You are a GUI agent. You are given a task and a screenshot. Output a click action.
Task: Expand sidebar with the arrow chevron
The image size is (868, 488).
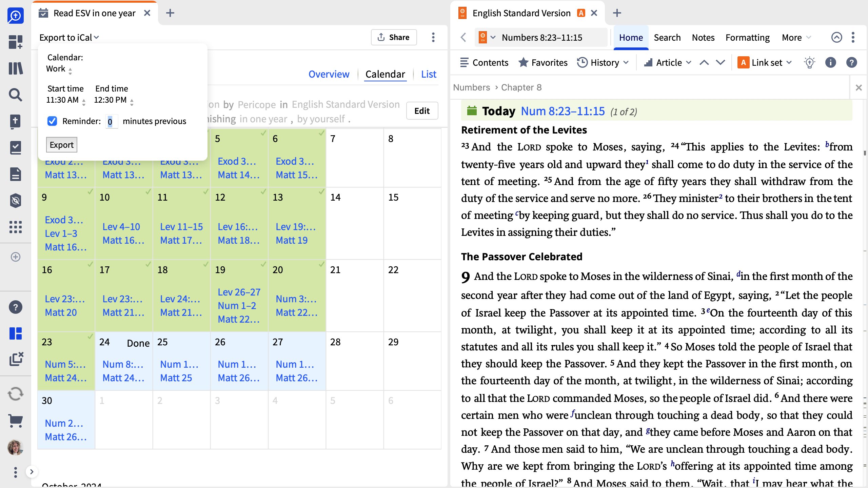[x=32, y=472]
